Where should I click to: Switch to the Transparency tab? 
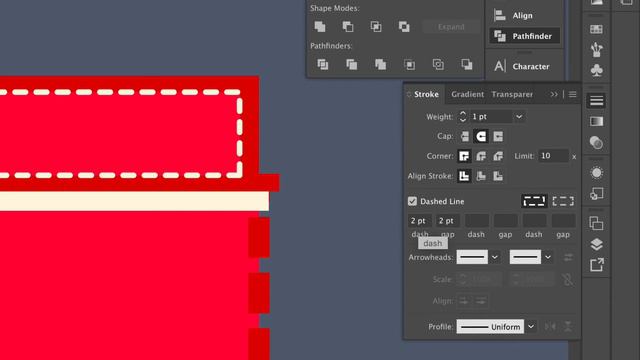point(512,94)
